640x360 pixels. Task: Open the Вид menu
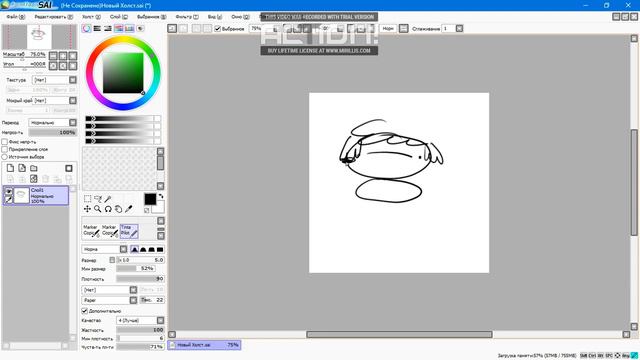(215, 17)
